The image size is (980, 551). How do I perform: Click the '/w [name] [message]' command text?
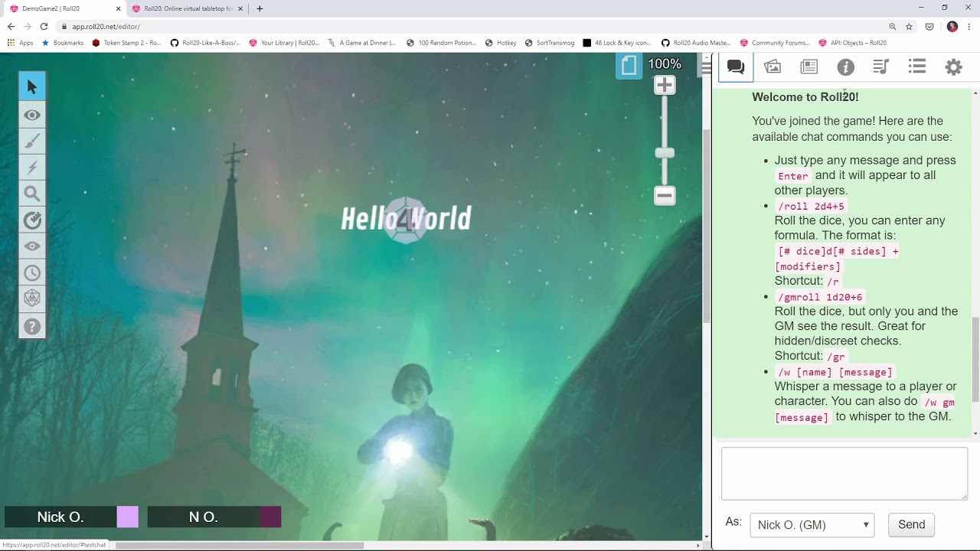click(835, 372)
